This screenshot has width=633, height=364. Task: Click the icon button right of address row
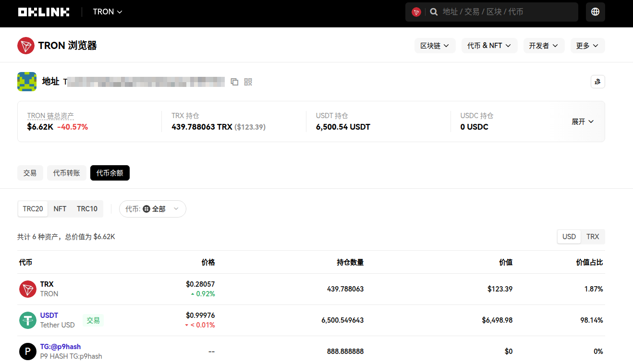[x=597, y=82]
